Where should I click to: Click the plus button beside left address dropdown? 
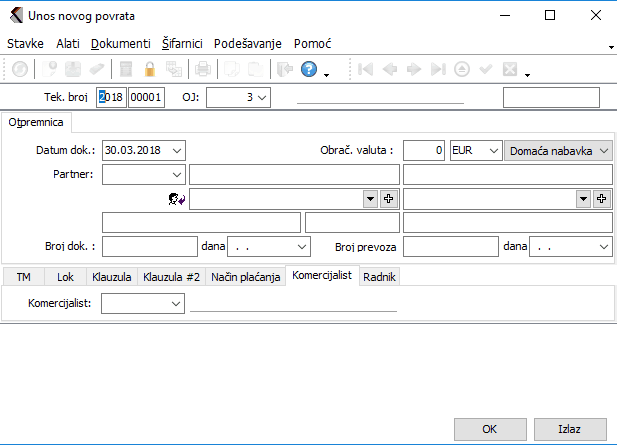click(x=389, y=199)
